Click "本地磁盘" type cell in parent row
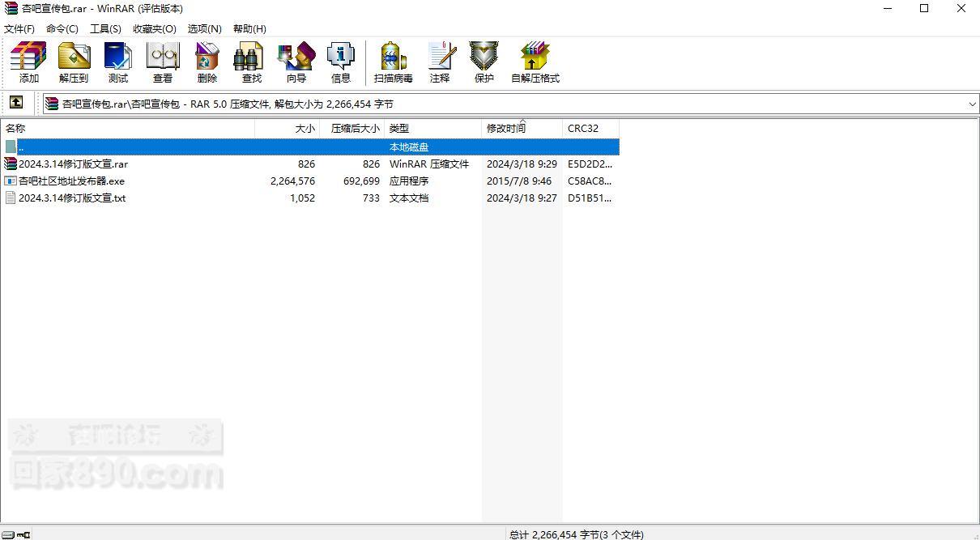This screenshot has height=540, width=980. tap(409, 147)
